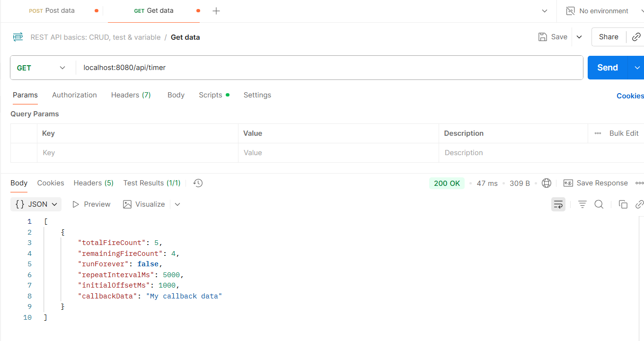Image resolution: width=644 pixels, height=341 pixels.
Task: Click the request URL input field
Action: [329, 68]
